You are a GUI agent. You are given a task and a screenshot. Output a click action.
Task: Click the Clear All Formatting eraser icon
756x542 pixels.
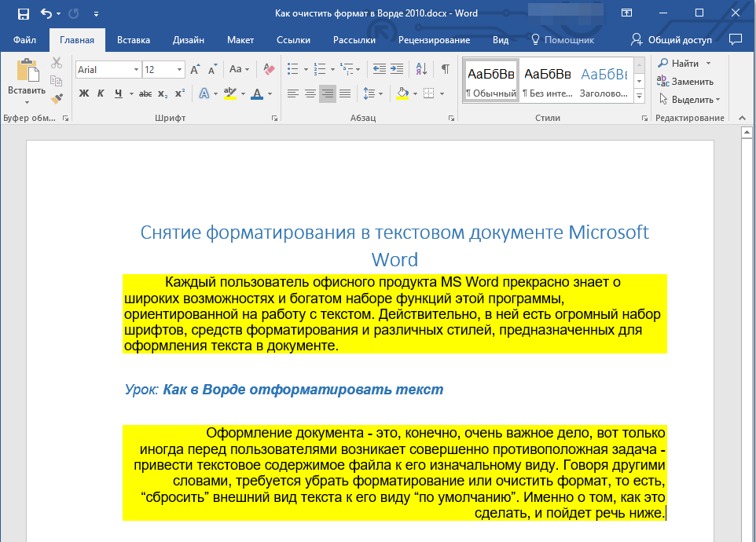[270, 69]
